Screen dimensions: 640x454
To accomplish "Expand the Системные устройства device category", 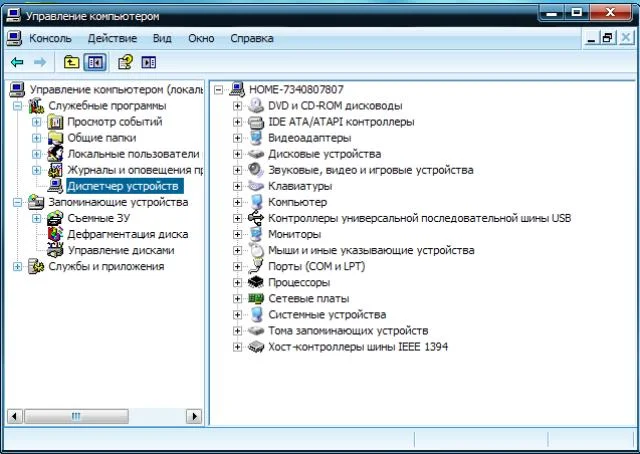I will pos(237,315).
